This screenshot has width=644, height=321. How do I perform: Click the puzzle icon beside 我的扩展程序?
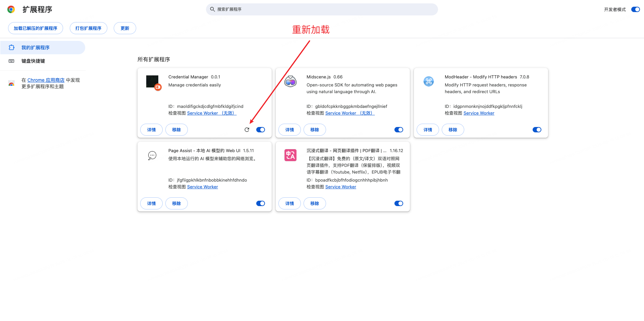point(12,48)
